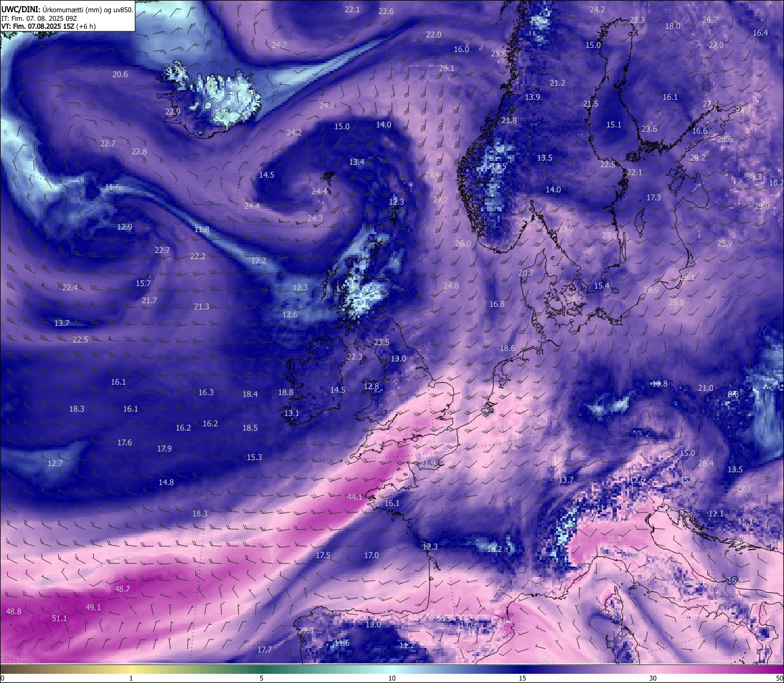Click the 13.9 value over Sweden

(x=532, y=97)
